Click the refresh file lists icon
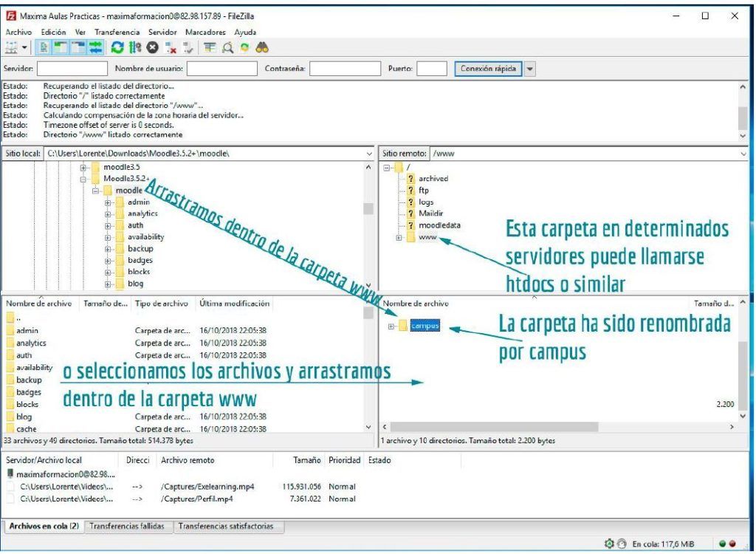Image resolution: width=756 pixels, height=554 pixels. [x=117, y=48]
